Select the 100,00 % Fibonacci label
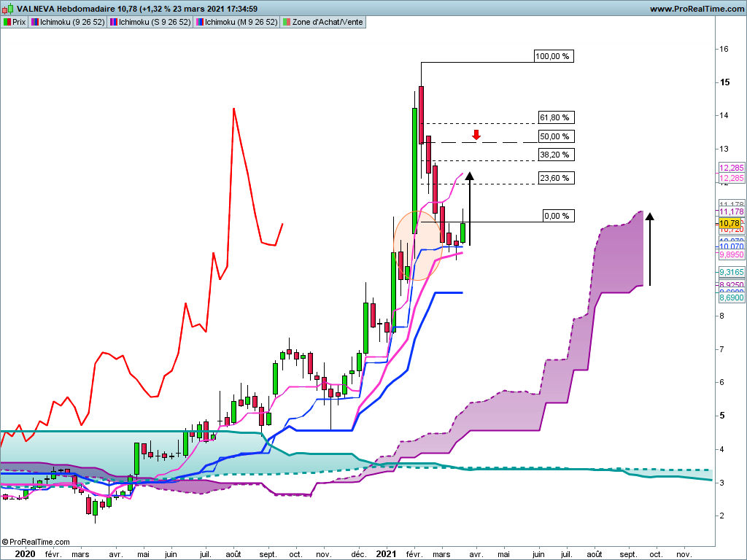Screen dimensions: 747x560 pyautogui.click(x=554, y=56)
